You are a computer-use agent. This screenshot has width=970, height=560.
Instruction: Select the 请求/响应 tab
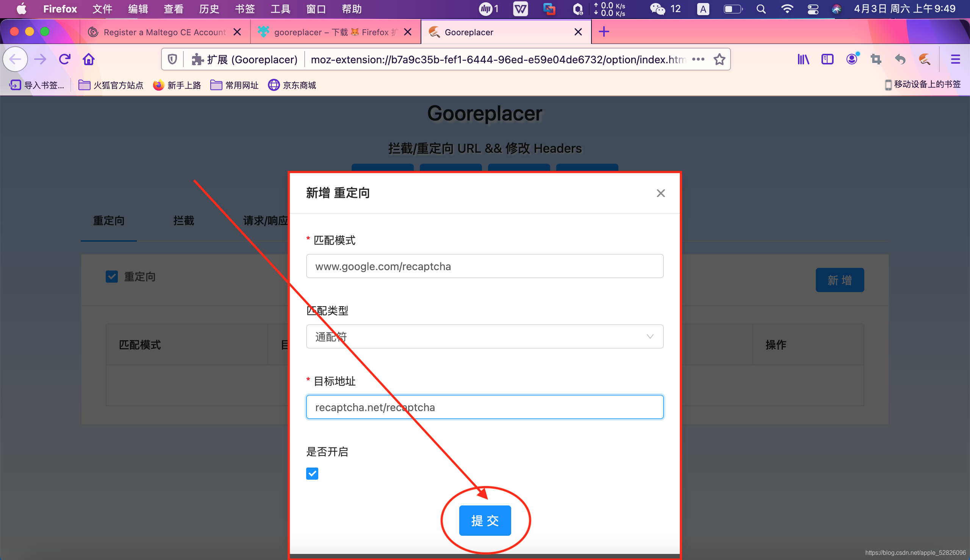[x=265, y=221]
